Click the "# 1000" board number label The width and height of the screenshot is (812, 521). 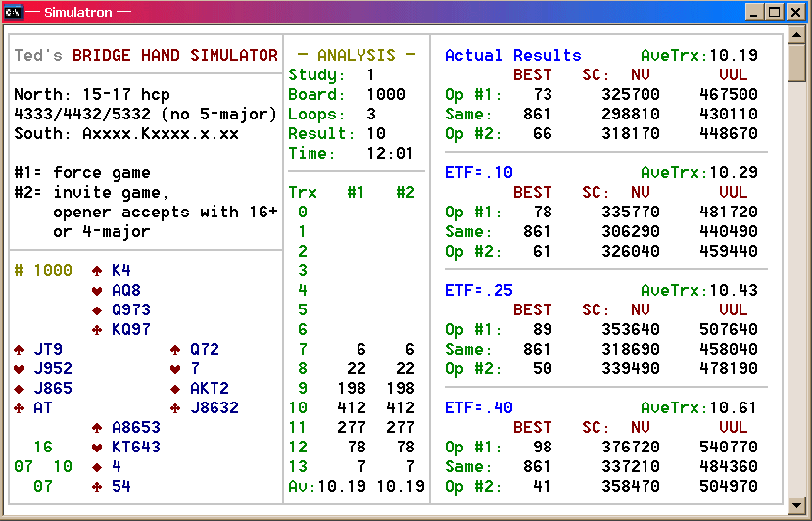43,271
